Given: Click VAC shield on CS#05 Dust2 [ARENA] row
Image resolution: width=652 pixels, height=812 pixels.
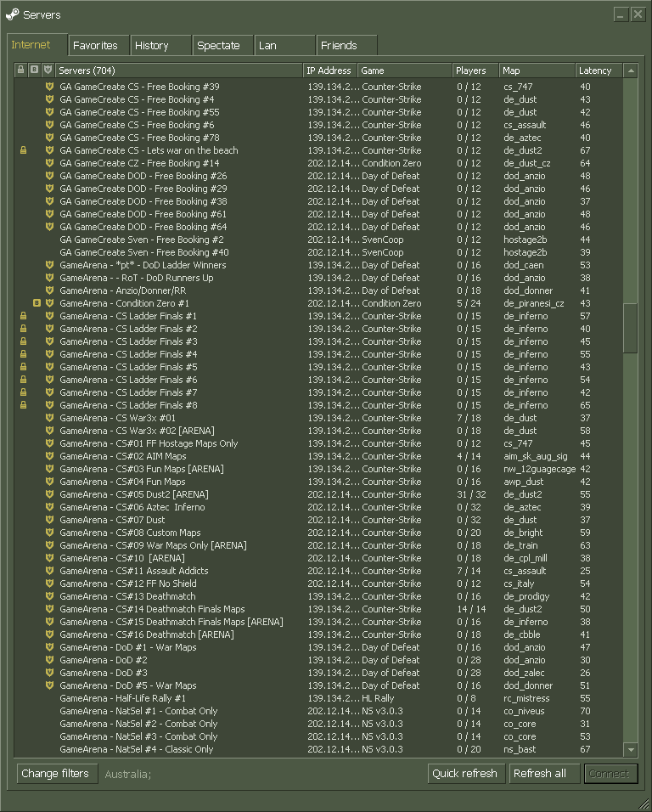Looking at the screenshot, I should pyautogui.click(x=50, y=494).
